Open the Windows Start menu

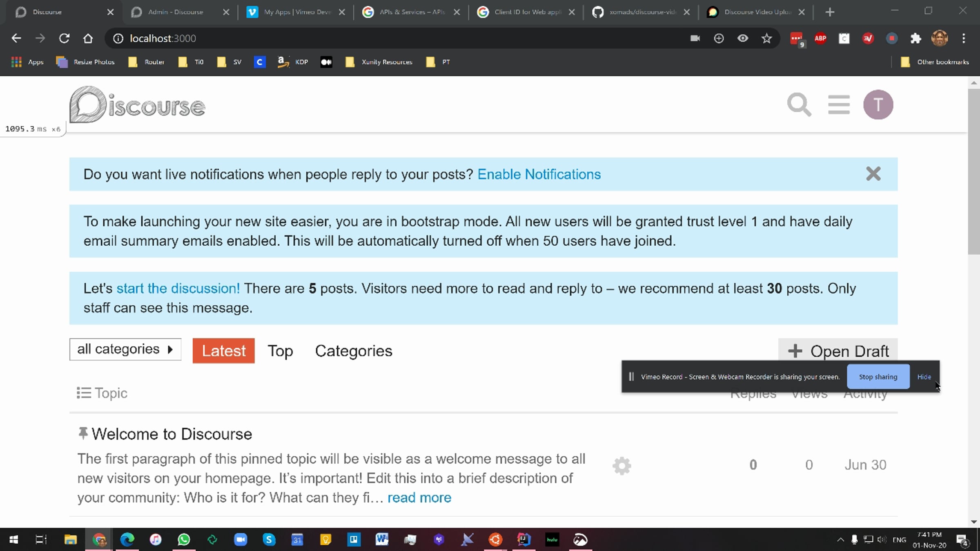[13, 540]
